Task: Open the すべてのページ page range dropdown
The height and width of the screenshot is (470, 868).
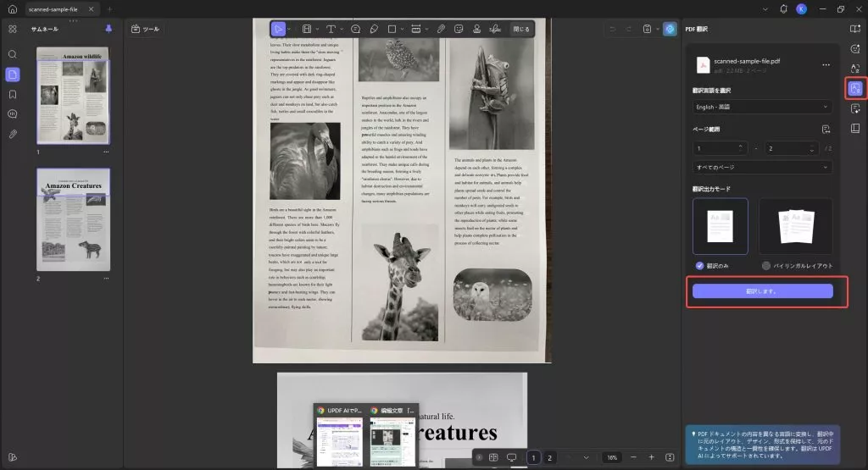Action: 762,167
